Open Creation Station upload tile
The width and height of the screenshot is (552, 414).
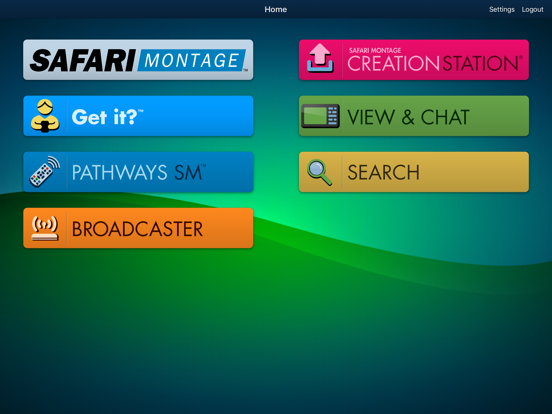(414, 60)
